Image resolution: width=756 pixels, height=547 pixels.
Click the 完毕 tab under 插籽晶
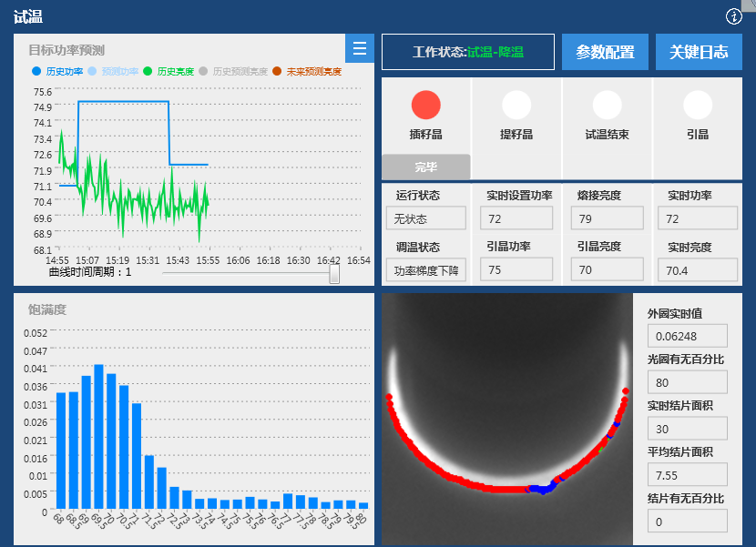coord(425,167)
